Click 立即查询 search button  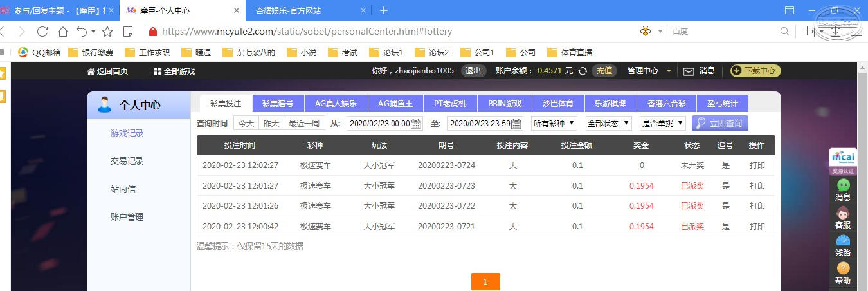pyautogui.click(x=720, y=123)
